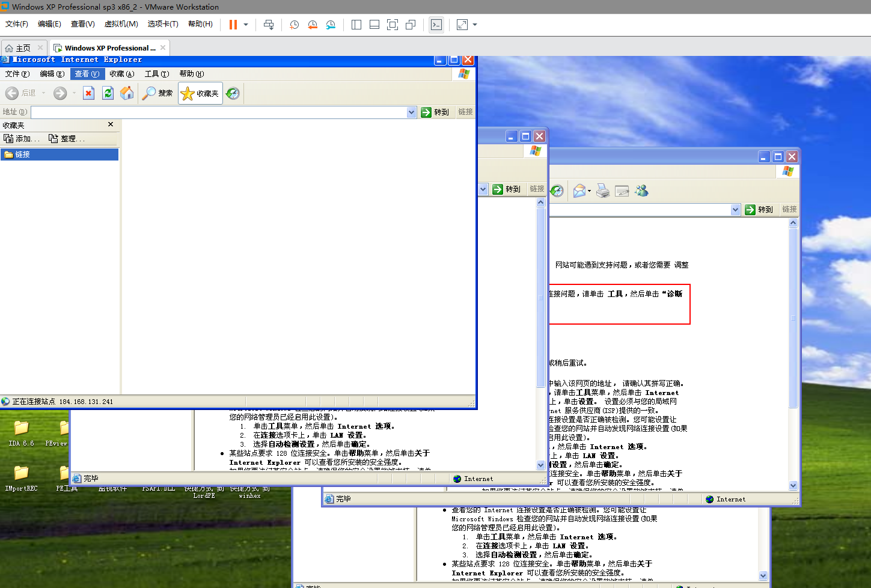
Task: Expand the rightmost IE address dropdown
Action: click(x=736, y=209)
